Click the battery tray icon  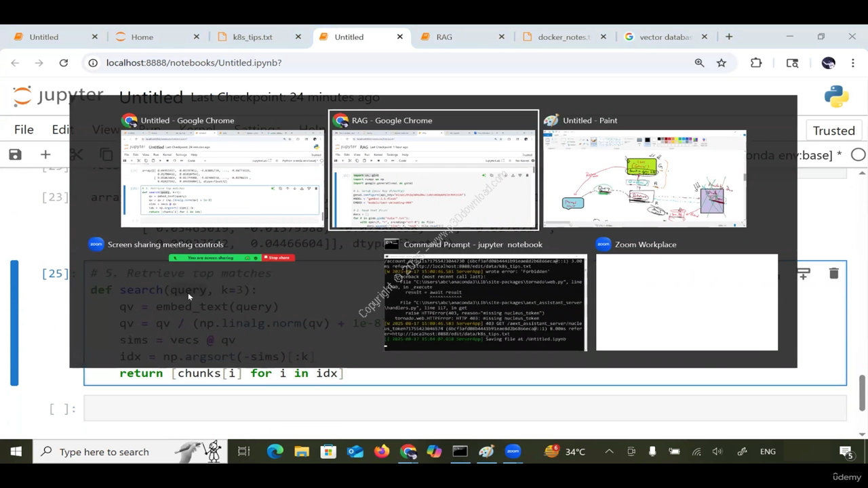tap(674, 451)
